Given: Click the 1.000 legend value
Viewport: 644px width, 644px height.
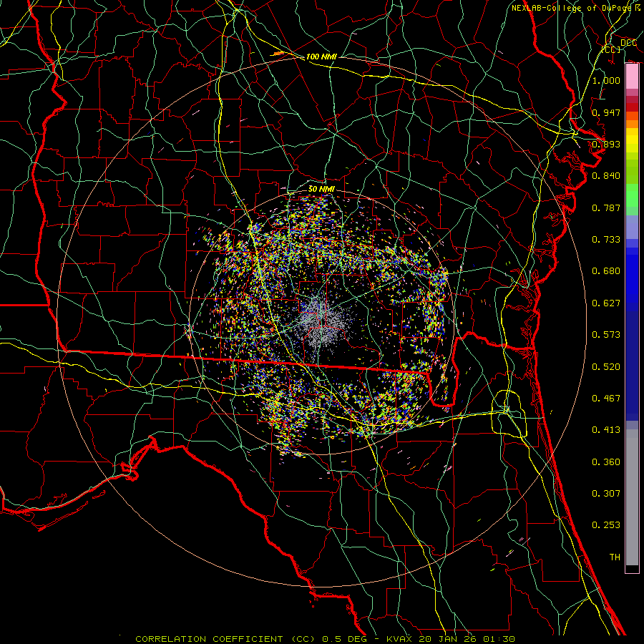Looking at the screenshot, I should (606, 80).
